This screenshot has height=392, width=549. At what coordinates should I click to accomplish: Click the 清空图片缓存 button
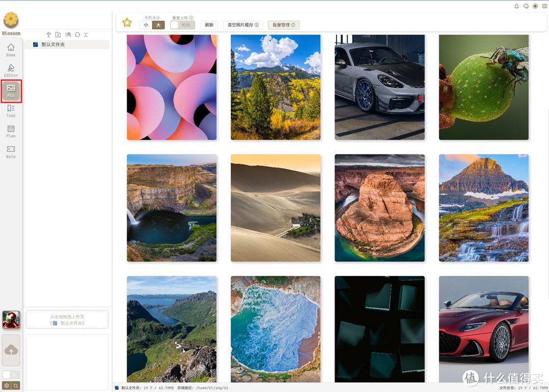pyautogui.click(x=243, y=25)
